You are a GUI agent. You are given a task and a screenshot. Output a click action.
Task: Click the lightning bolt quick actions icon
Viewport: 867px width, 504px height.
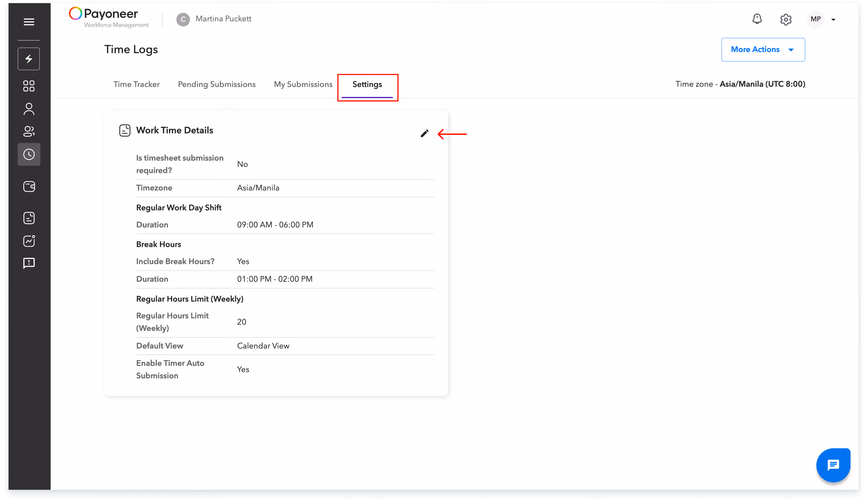point(29,59)
